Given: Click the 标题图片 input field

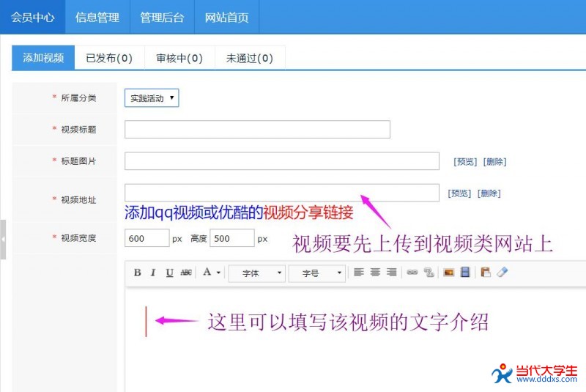Looking at the screenshot, I should 282,161.
